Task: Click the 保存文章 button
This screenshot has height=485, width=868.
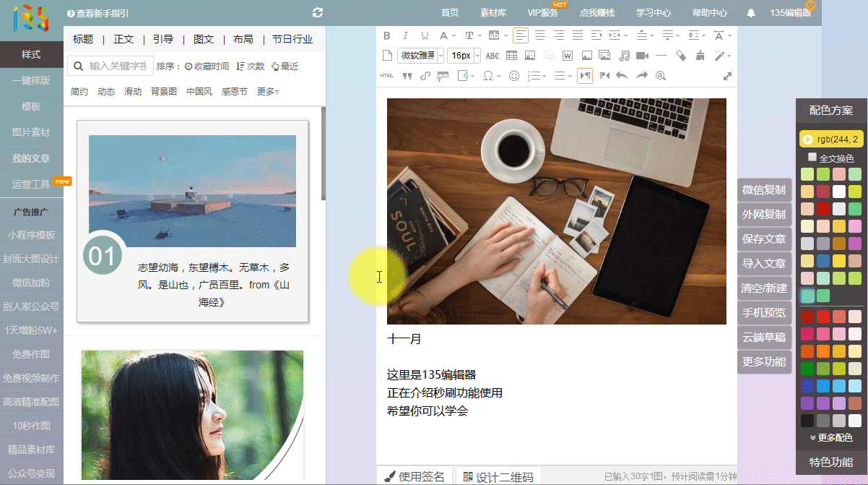Action: tap(764, 239)
